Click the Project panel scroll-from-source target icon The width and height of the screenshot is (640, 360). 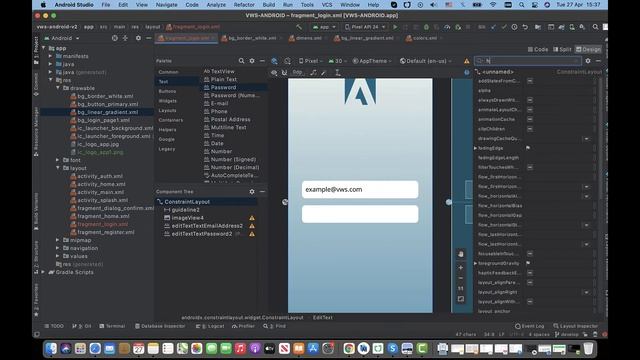115,38
